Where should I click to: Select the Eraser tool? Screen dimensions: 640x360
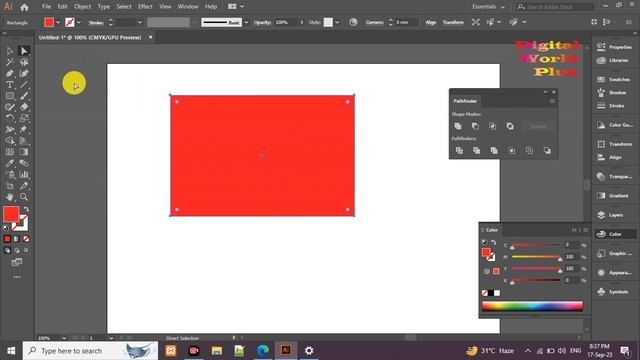[x=24, y=107]
